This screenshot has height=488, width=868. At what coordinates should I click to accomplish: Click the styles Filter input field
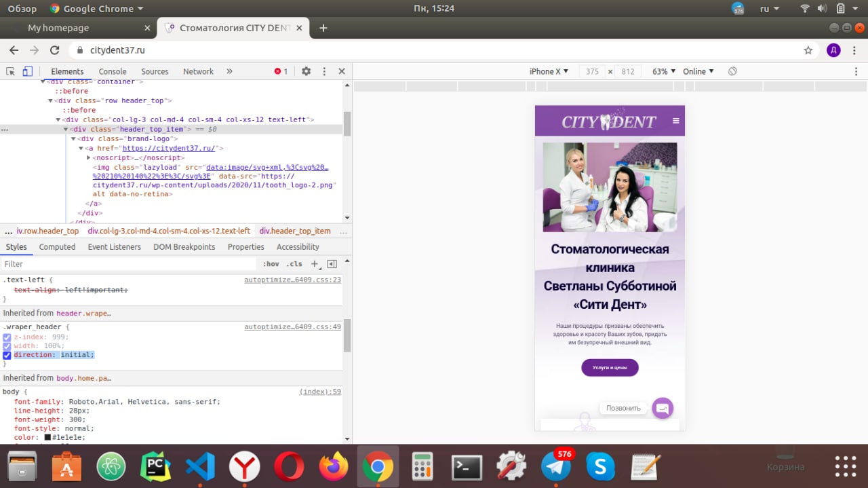(x=129, y=264)
